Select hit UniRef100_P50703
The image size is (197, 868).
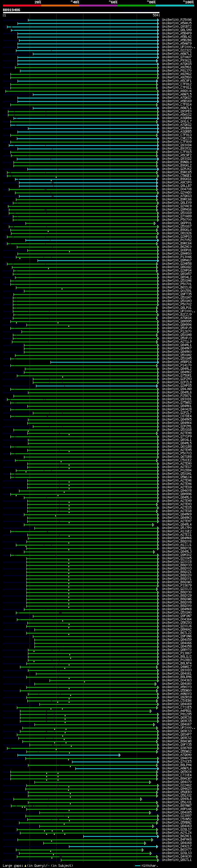click(176, 453)
